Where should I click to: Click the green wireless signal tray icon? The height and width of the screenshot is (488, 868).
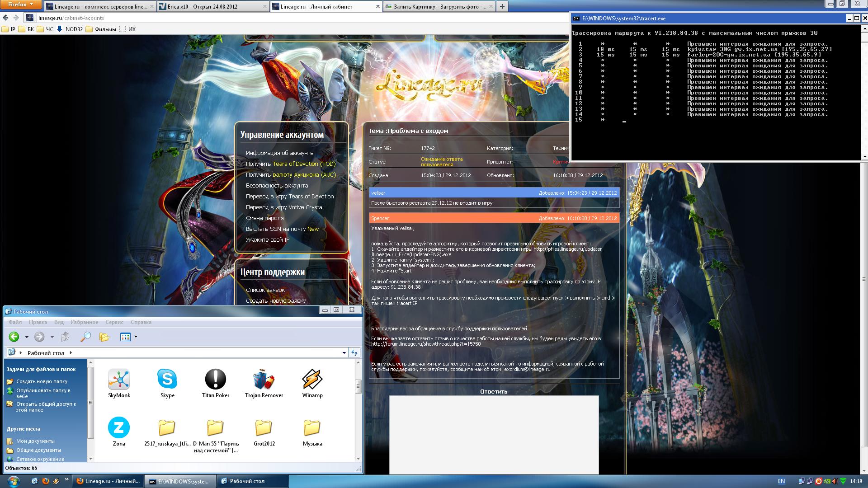tap(843, 481)
